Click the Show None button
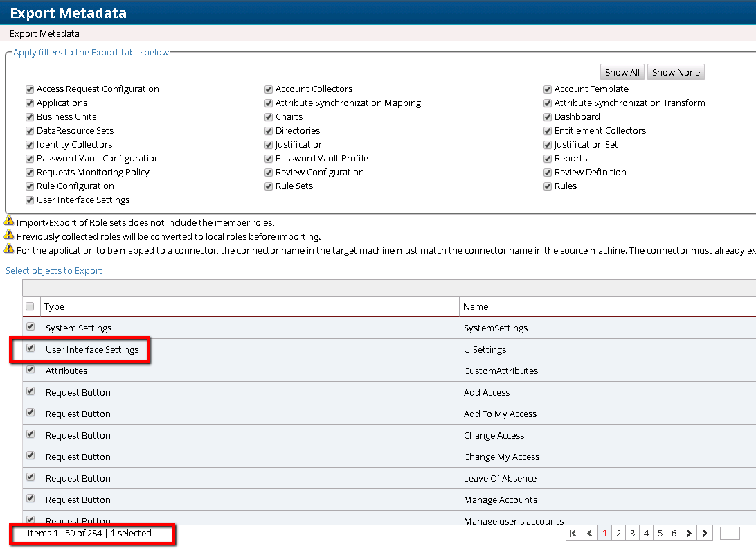 click(x=676, y=73)
